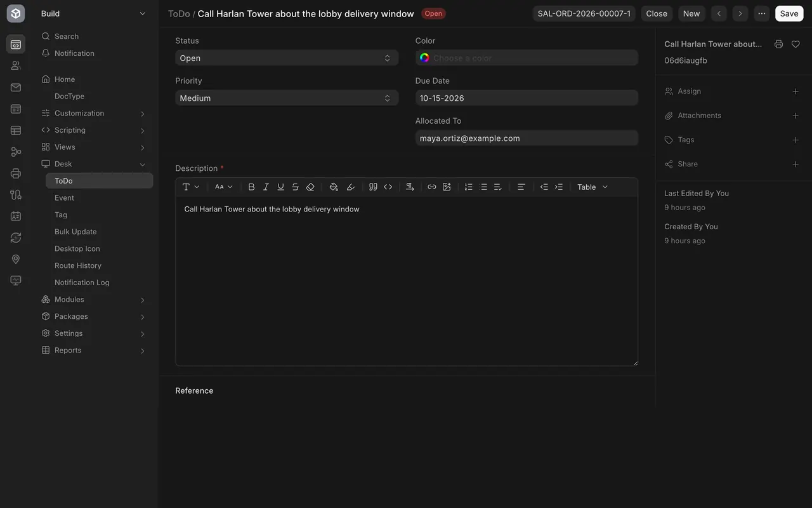The image size is (812, 508).
Task: Create a bulleted list
Action: click(483, 187)
